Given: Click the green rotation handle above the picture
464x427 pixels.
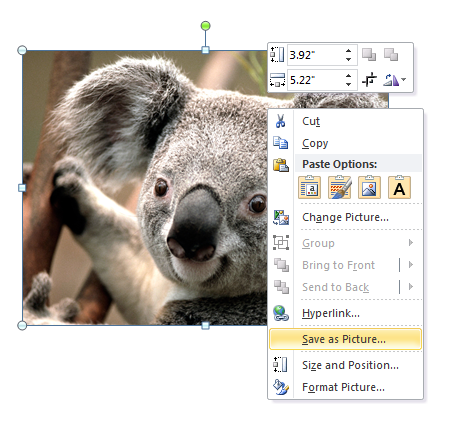Looking at the screenshot, I should point(206,26).
